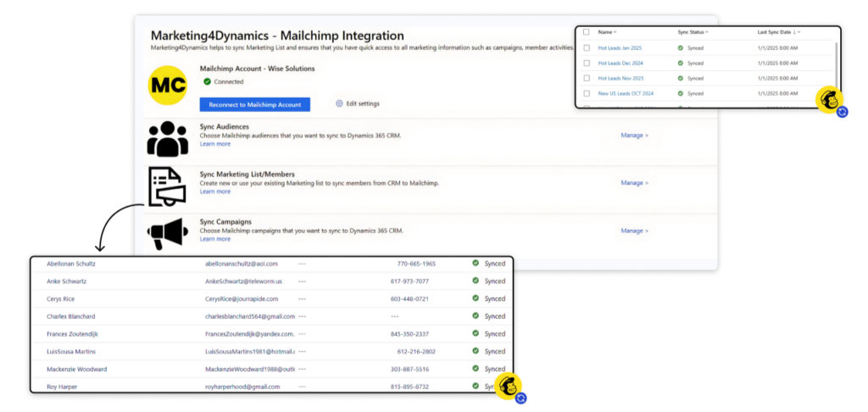This screenshot has width=868, height=412.
Task: Click email AnkeSchwartz@teleworm.us
Action: [243, 281]
